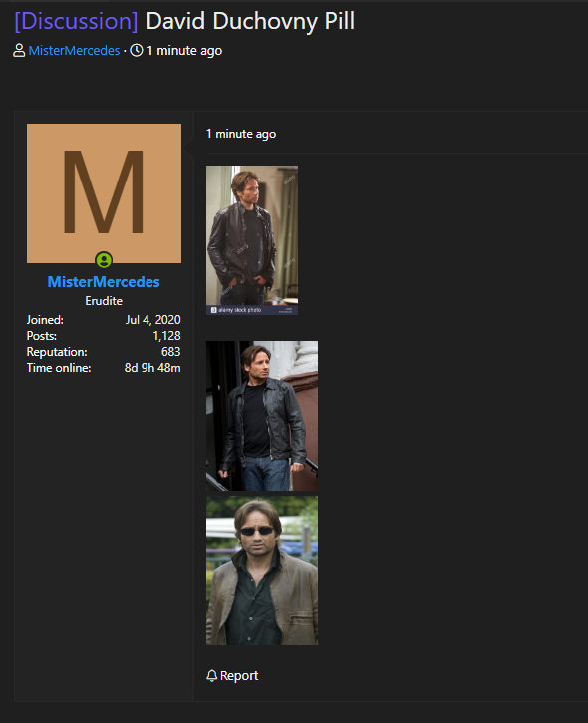
Task: Click the post's 1 minute ago permalink
Action: coord(241,134)
